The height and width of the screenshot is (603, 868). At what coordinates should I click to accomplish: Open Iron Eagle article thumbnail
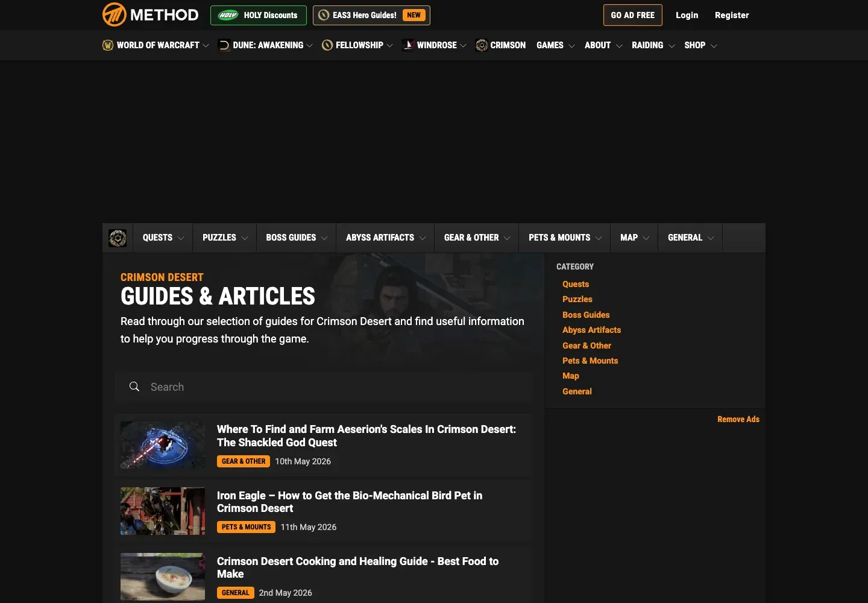(163, 511)
